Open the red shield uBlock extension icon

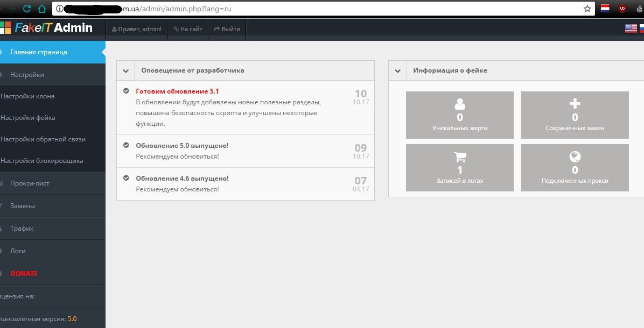click(622, 8)
